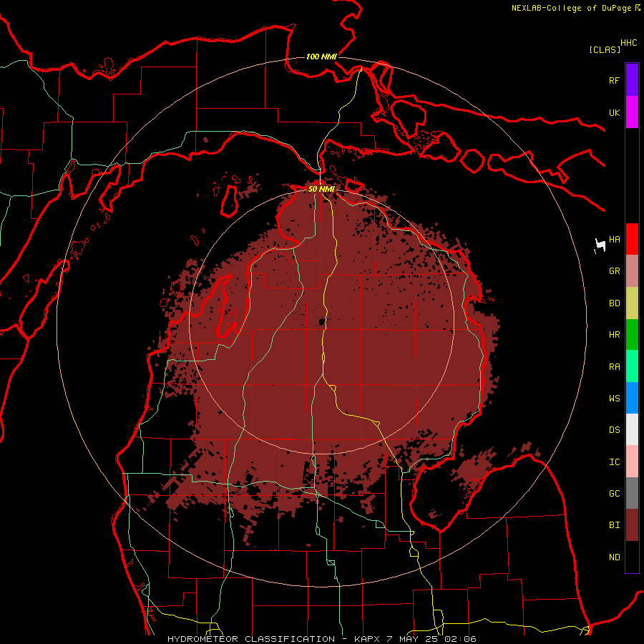Click the '[CLAS]' units label
644x644 pixels.
605,49
